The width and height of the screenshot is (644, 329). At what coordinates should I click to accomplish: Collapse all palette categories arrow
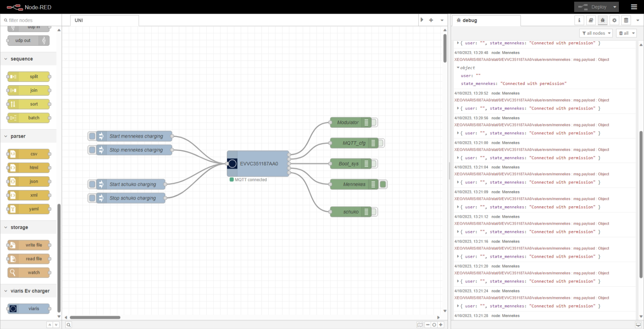tap(49, 325)
